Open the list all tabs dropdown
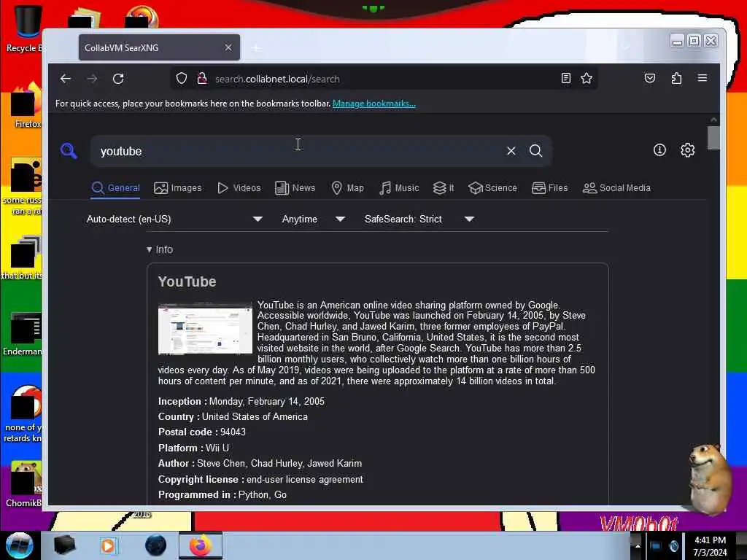This screenshot has width=747, height=560. pyautogui.click(x=626, y=47)
